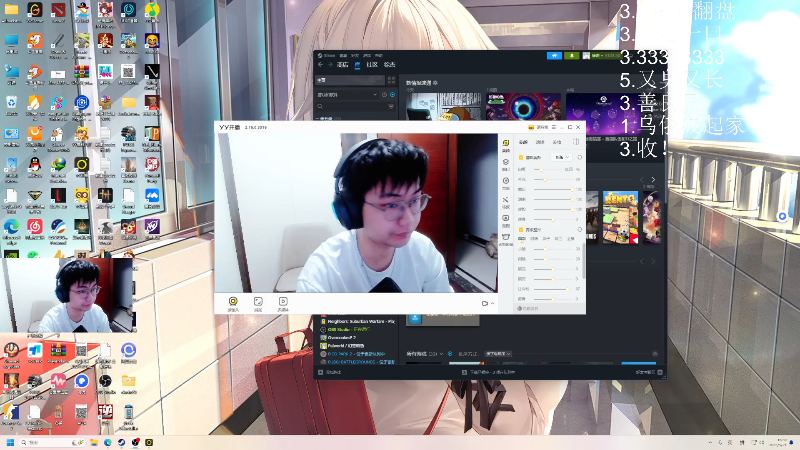This screenshot has height=450, width=800.
Task: Click the clock recent-sort icon in Steam library
Action: click(384, 95)
